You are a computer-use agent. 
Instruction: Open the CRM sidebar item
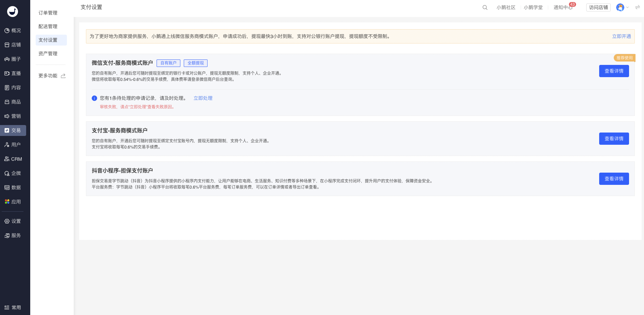pos(13,159)
